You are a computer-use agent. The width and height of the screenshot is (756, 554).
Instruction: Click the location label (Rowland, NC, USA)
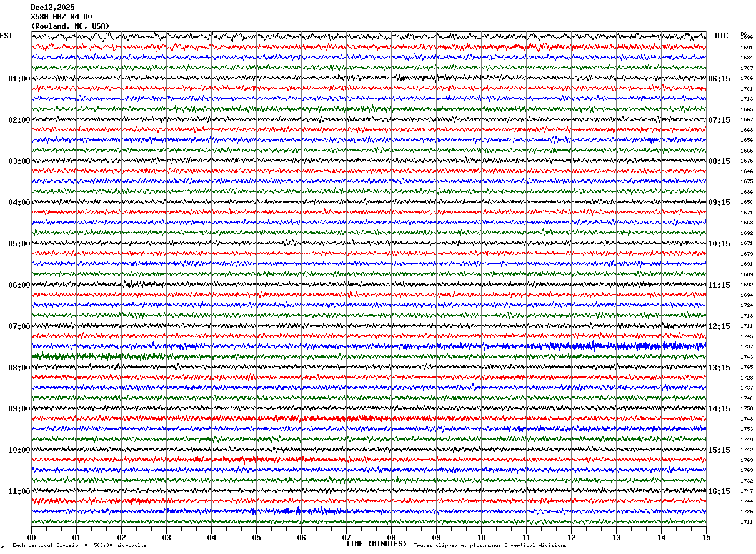70,26
